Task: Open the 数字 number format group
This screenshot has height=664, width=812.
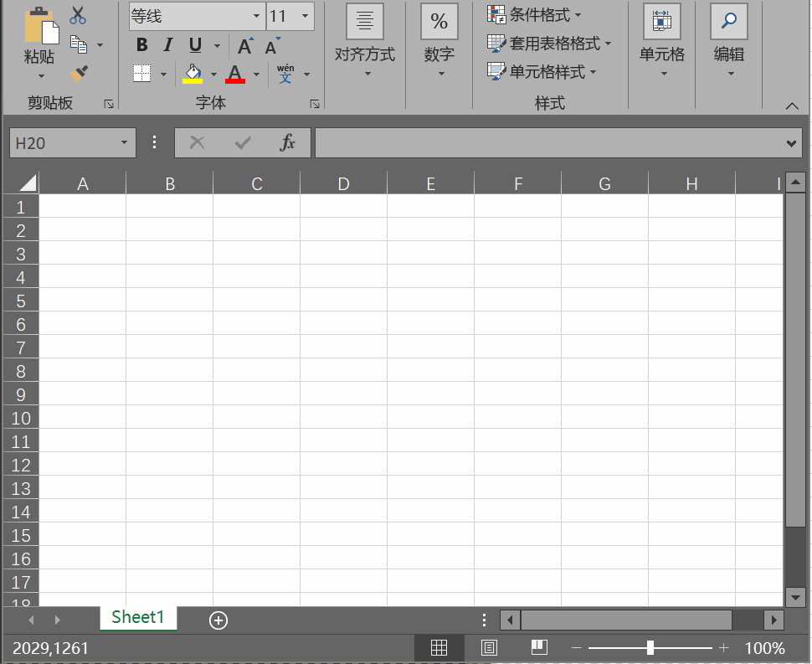Action: [439, 42]
